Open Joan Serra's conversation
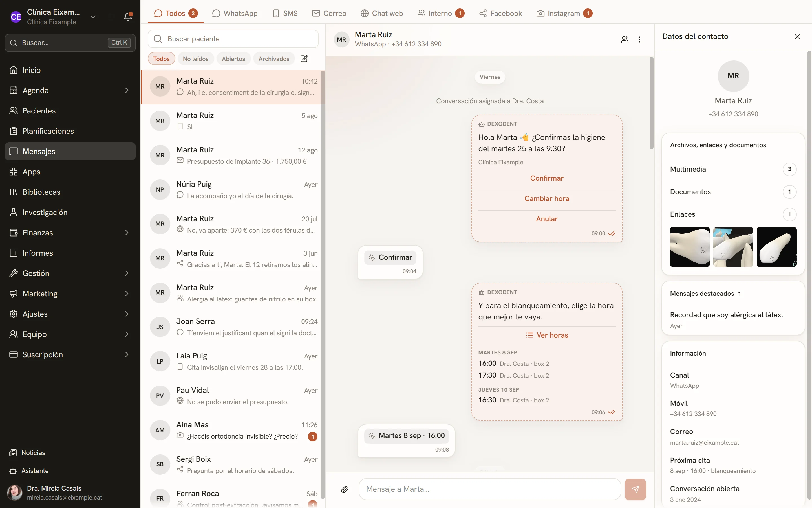This screenshot has width=812, height=508. pos(231,327)
